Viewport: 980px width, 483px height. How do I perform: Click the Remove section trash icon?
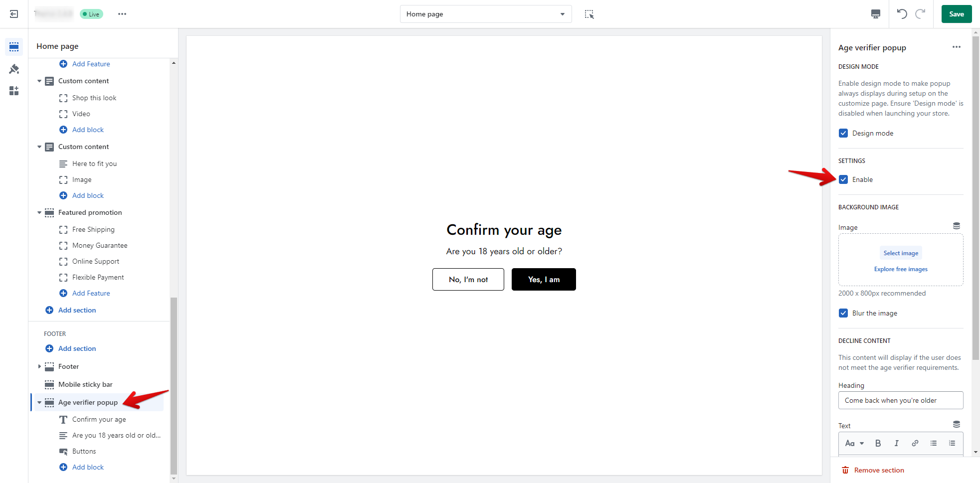[x=845, y=470]
